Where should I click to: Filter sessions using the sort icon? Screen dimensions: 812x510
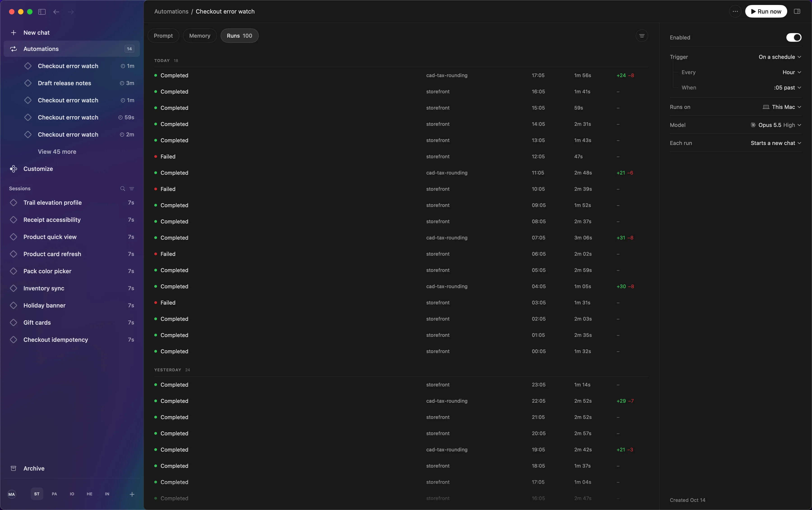pyautogui.click(x=132, y=188)
